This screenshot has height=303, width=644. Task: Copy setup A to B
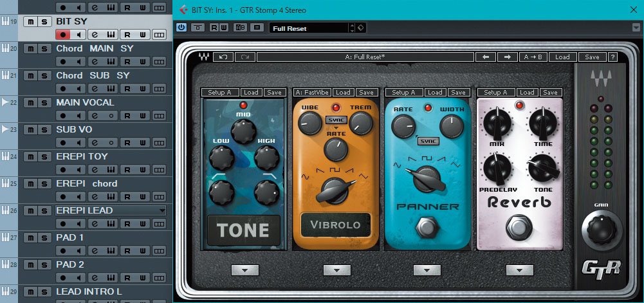click(x=533, y=57)
